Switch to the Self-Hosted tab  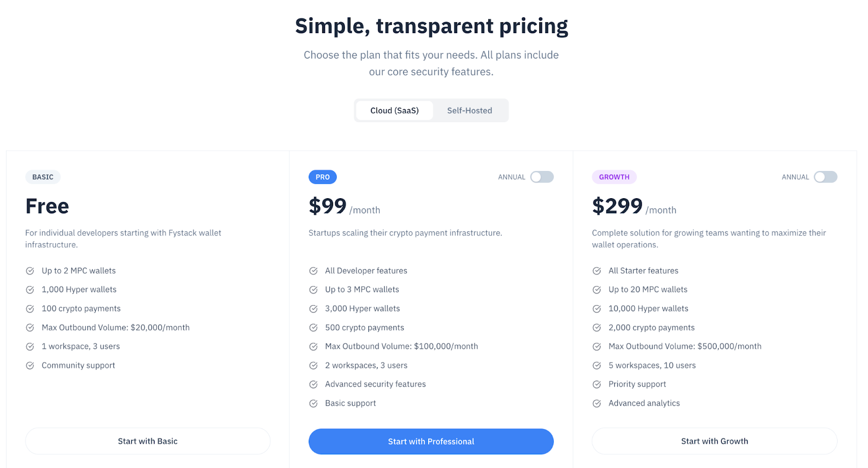tap(469, 110)
